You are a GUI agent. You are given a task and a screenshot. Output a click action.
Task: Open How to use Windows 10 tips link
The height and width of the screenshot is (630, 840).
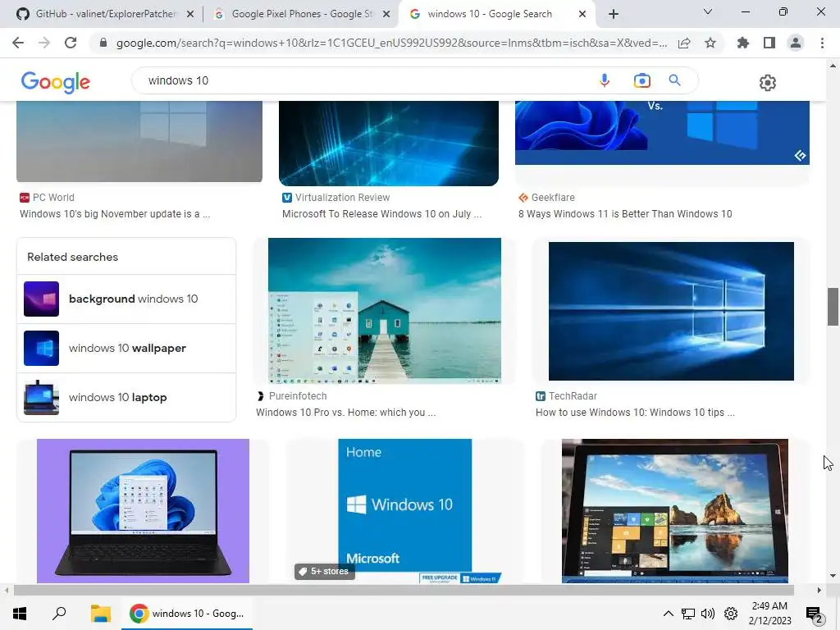(636, 413)
